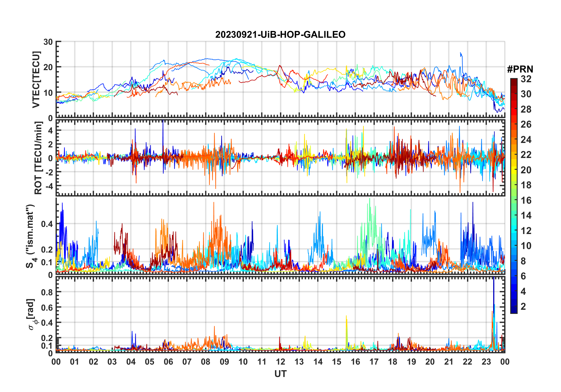Click UT axis hour label 12
This screenshot has height=392, width=561.
[280, 362]
